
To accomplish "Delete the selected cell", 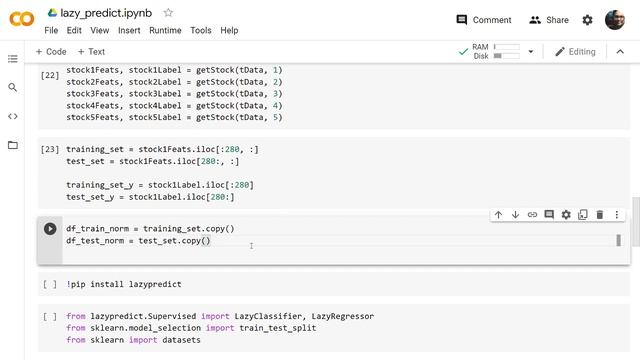I will (600, 215).
